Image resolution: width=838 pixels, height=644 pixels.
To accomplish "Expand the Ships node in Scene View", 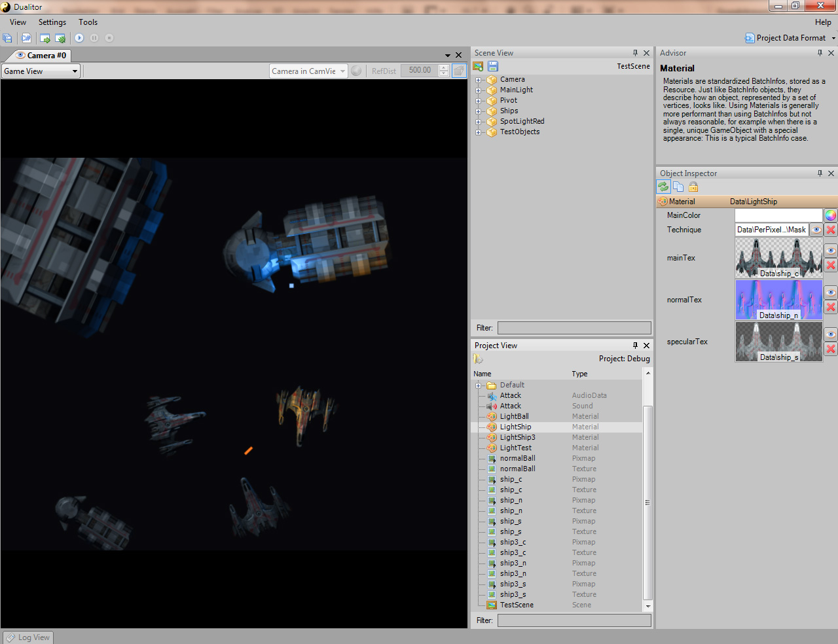I will (479, 111).
